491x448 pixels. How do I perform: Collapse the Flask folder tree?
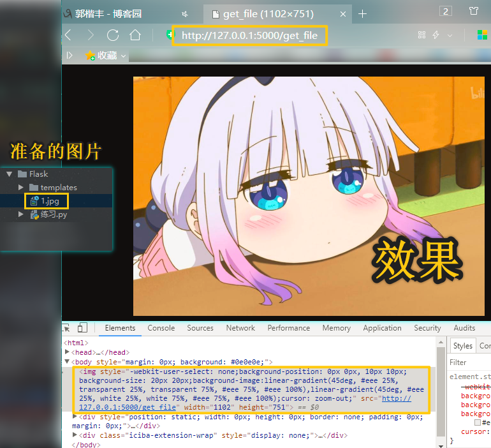(9, 174)
